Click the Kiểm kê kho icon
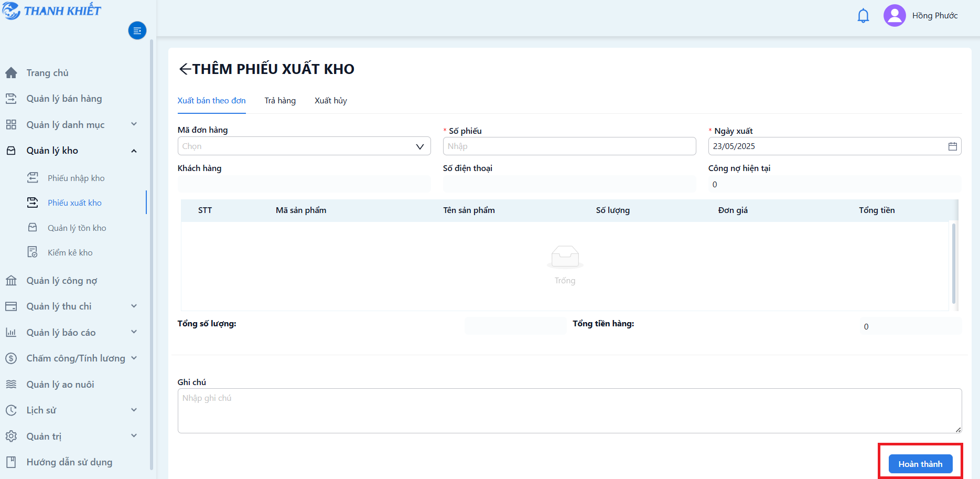The height and width of the screenshot is (479, 980). point(33,252)
